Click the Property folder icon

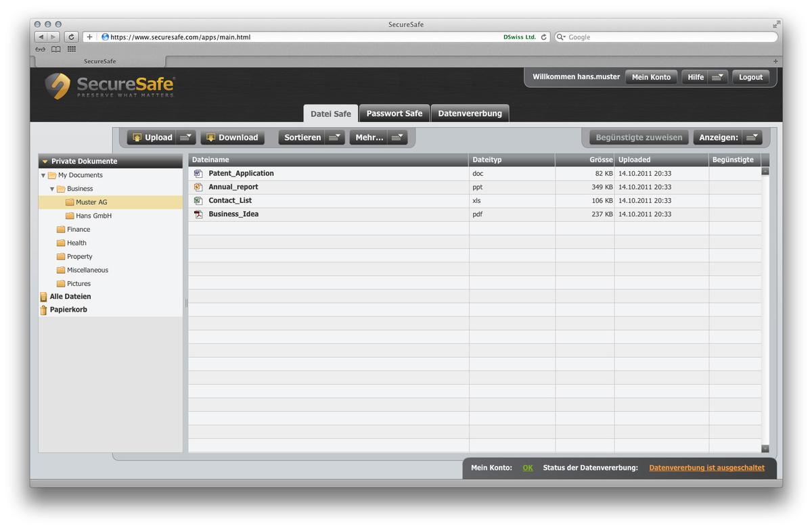coord(61,256)
